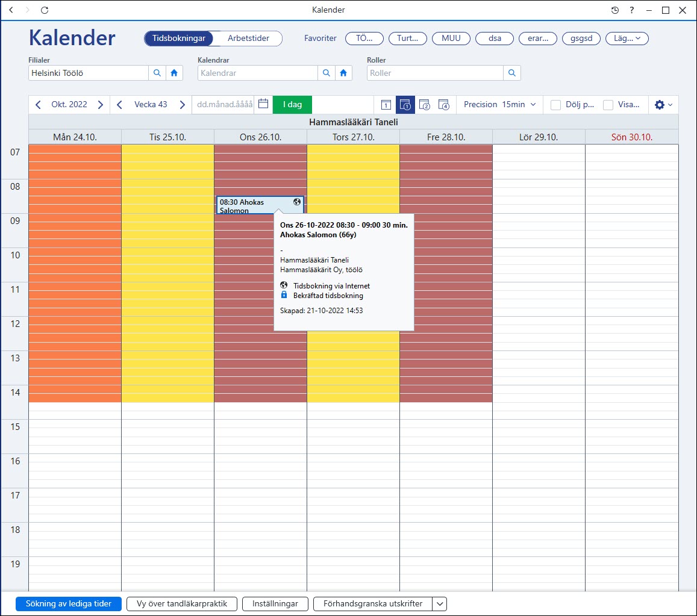Viewport: 697px width, 616px height.
Task: Open help with the question mark icon
Action: click(x=632, y=10)
